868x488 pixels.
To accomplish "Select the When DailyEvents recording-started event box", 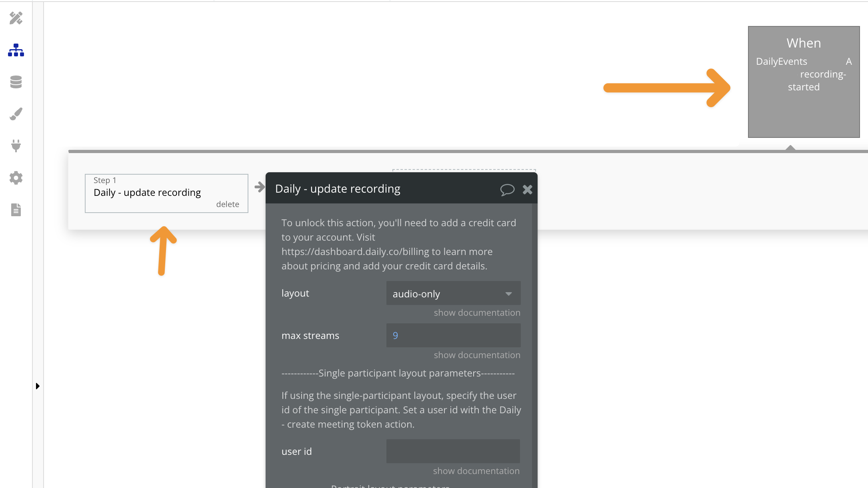I will (x=804, y=82).
